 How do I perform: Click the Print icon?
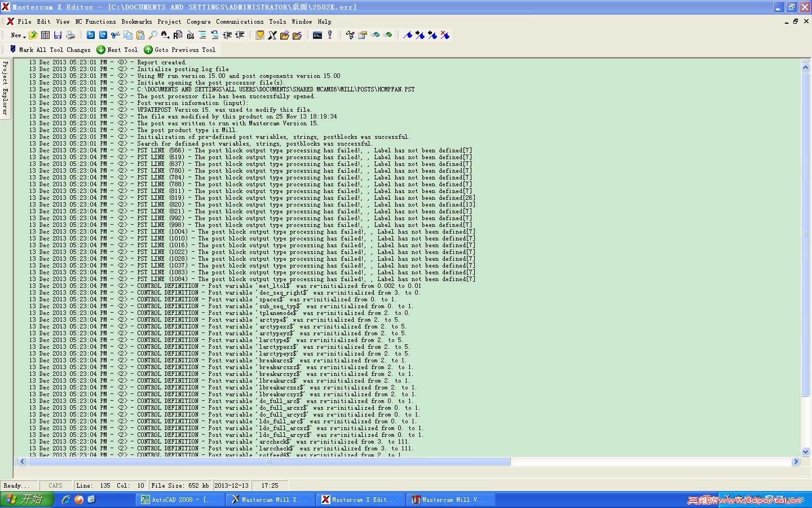(x=70, y=35)
